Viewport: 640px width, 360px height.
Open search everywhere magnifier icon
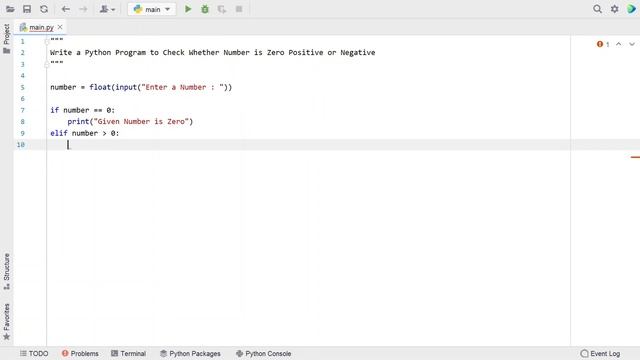597,9
